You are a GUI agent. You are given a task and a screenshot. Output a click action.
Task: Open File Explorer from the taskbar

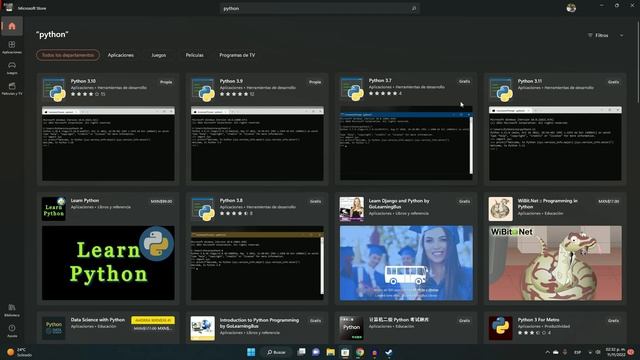331,352
